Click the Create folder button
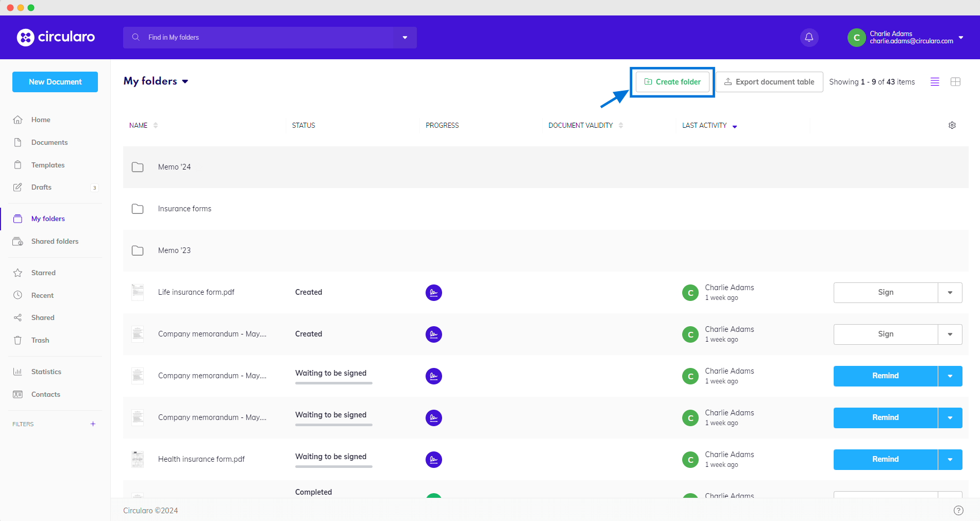980x521 pixels. click(x=672, y=82)
